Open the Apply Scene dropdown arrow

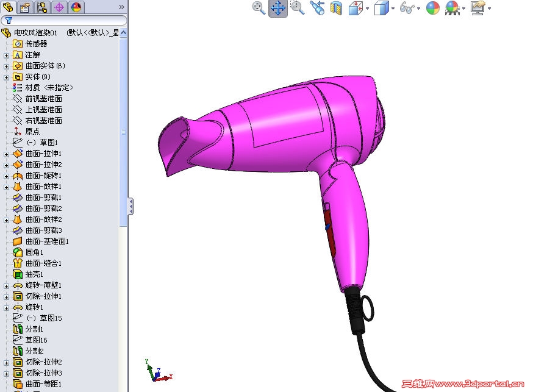(x=464, y=9)
